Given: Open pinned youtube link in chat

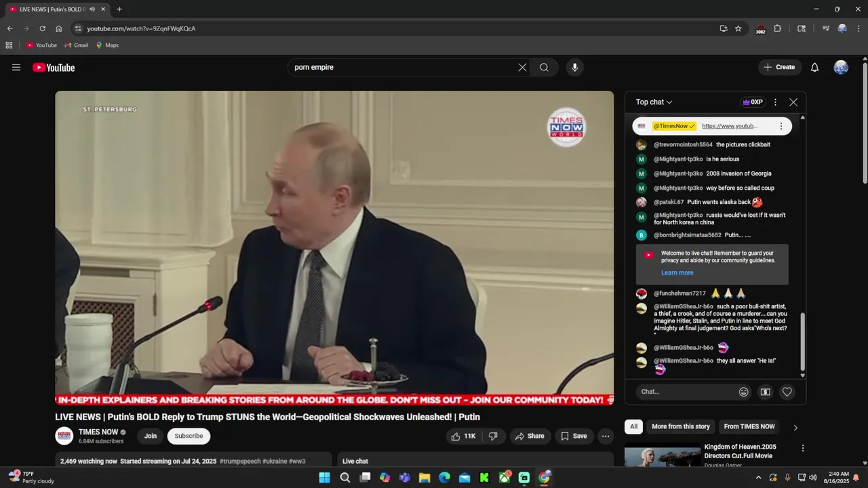Looking at the screenshot, I should (729, 126).
